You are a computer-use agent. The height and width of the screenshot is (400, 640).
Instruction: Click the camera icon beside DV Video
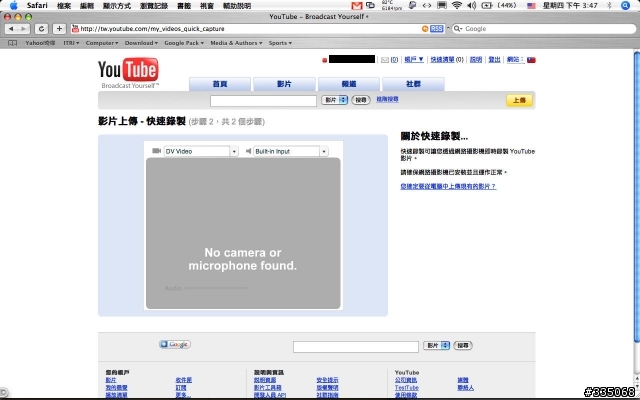pyautogui.click(x=156, y=151)
